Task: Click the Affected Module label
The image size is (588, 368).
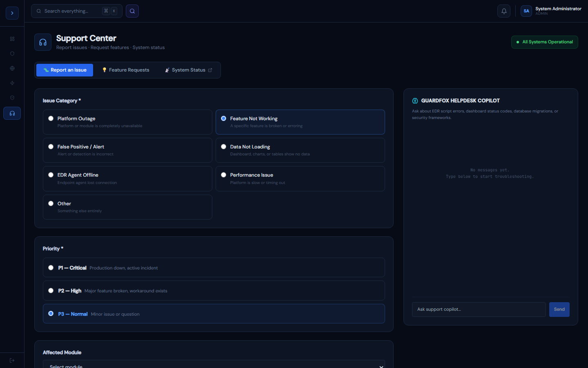Action: click(62, 352)
